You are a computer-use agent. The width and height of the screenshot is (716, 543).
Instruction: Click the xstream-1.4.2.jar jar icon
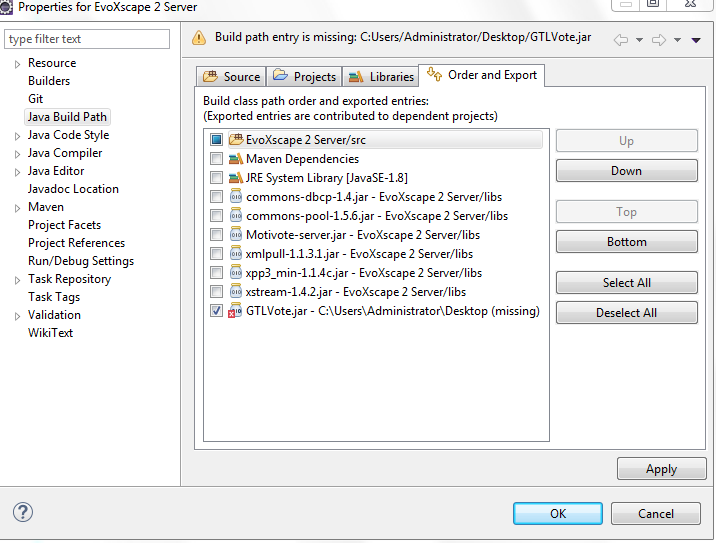point(236,291)
